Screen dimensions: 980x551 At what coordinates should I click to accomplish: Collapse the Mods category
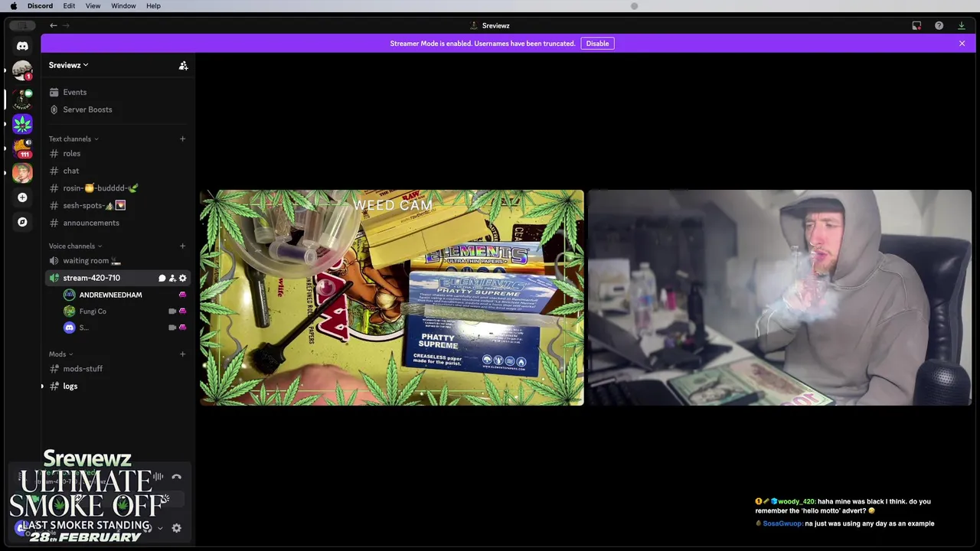pos(60,354)
